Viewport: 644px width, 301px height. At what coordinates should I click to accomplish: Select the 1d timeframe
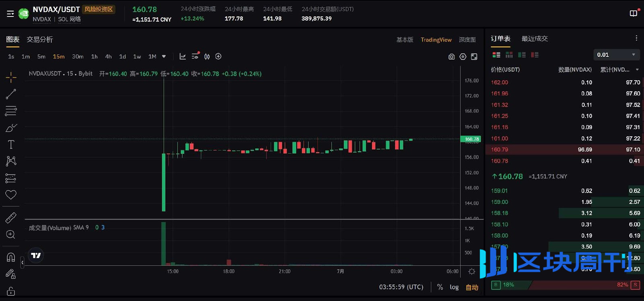(x=122, y=56)
